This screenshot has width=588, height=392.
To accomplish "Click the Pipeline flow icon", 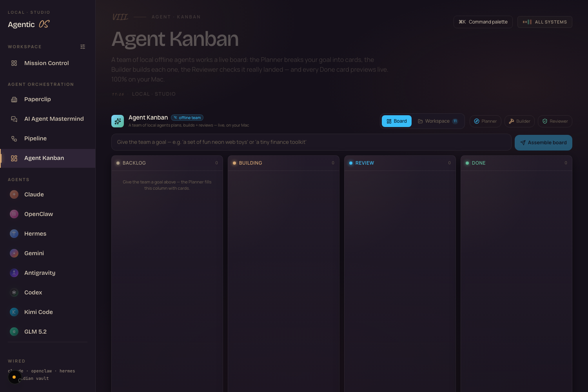I will [14, 138].
